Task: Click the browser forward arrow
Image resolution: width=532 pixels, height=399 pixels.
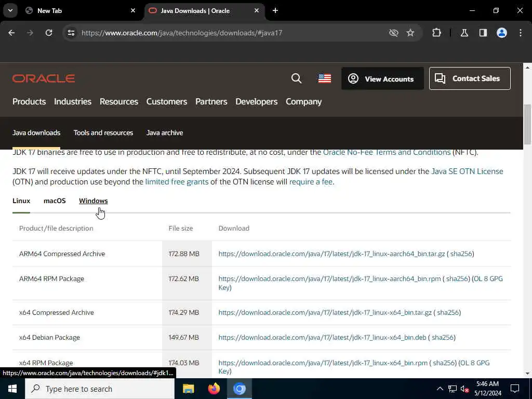Action: [x=30, y=33]
